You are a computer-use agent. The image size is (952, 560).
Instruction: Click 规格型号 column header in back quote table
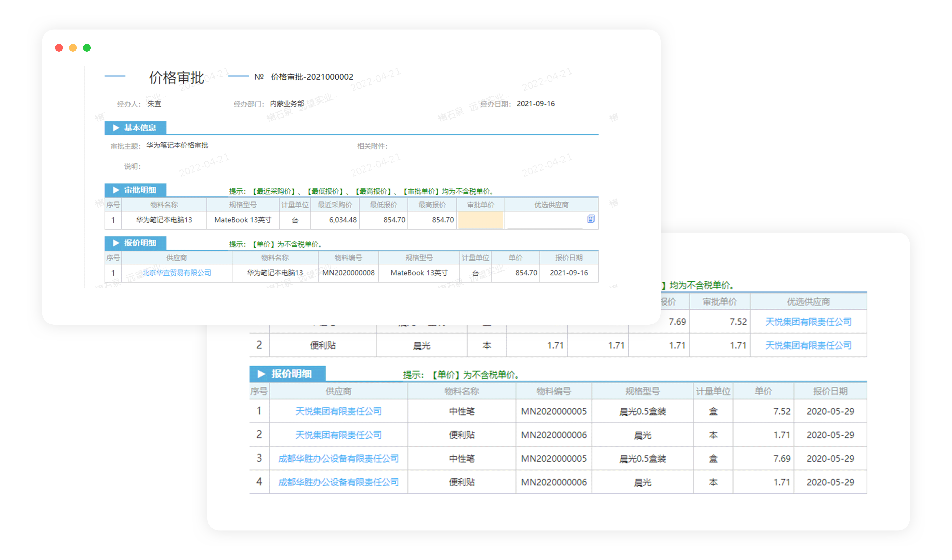tap(643, 391)
